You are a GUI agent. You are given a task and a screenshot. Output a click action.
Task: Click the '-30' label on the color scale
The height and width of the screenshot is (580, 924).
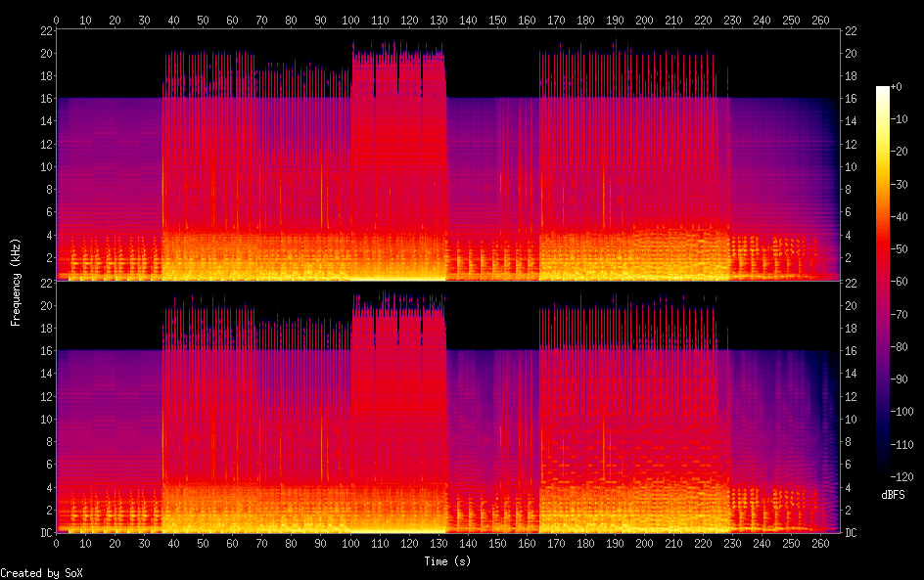tap(899, 184)
